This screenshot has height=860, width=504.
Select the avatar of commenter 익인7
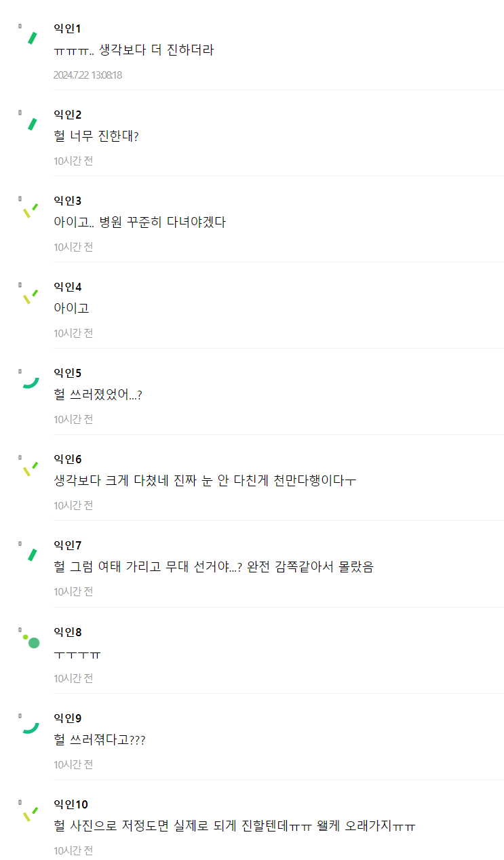[x=31, y=554]
